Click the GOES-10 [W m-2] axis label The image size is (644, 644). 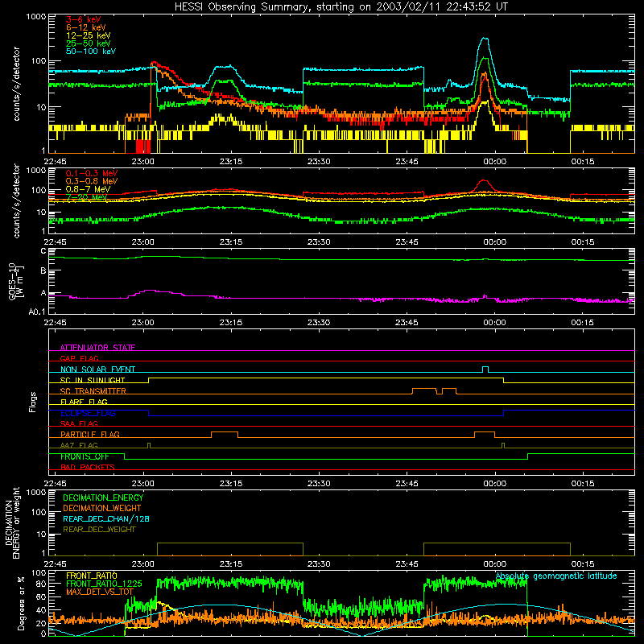point(16,282)
